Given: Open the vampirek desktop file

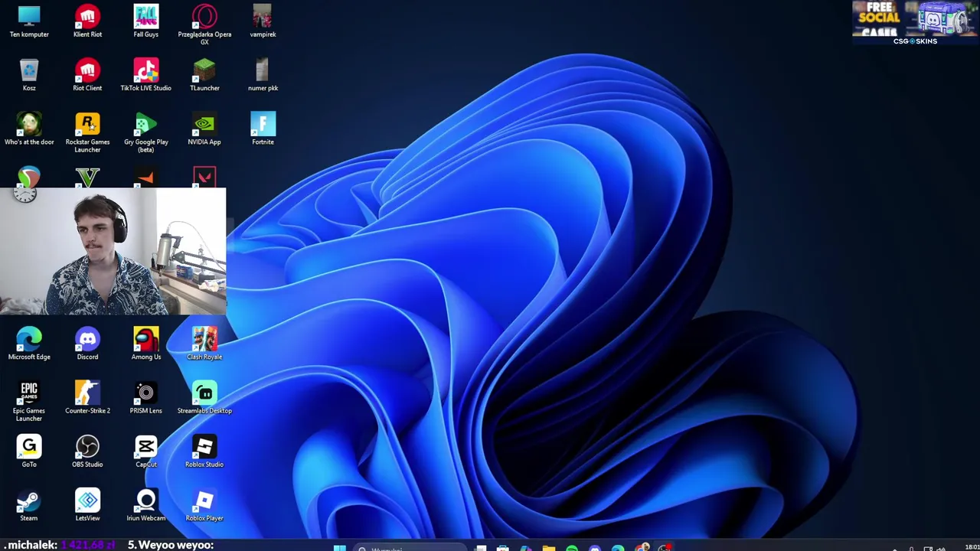Looking at the screenshot, I should (263, 21).
